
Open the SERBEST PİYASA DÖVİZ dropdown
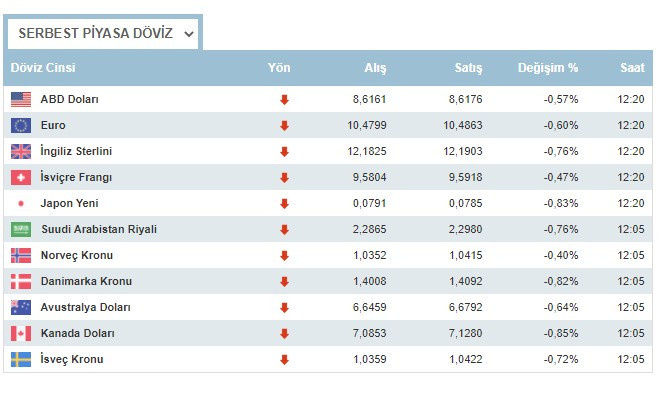[x=103, y=33]
